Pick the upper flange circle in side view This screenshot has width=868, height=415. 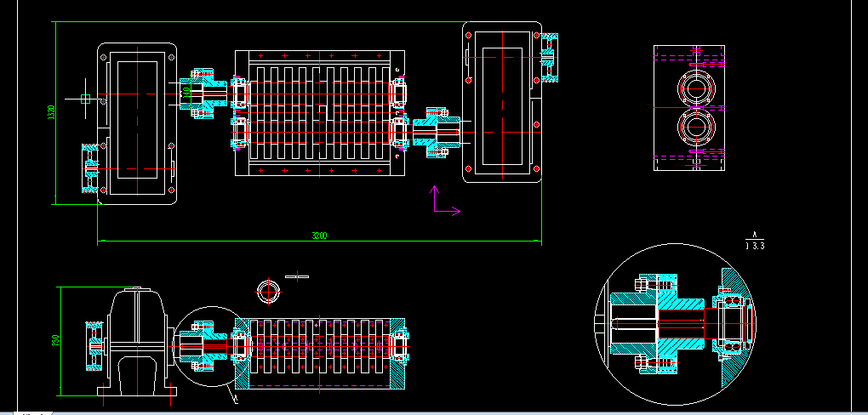tap(694, 88)
